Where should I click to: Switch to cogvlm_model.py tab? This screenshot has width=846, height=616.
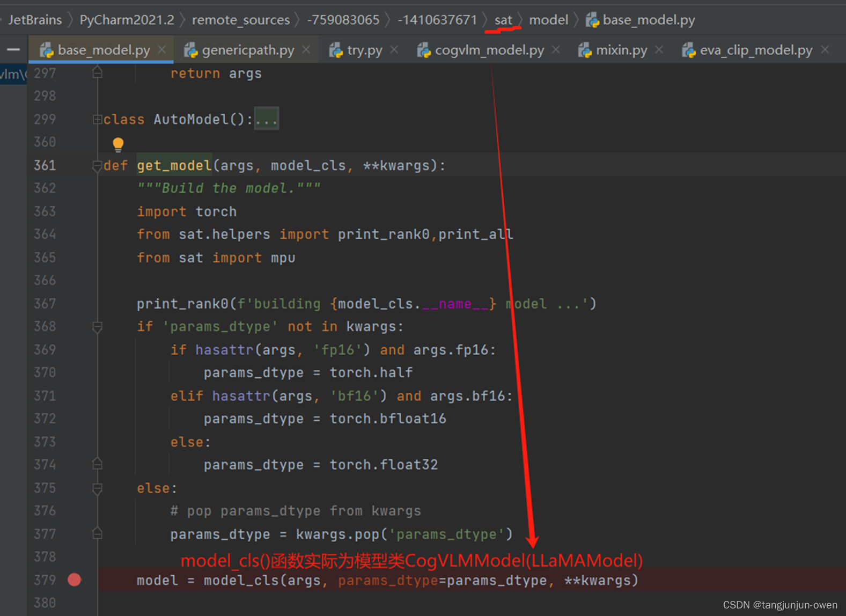click(x=489, y=50)
